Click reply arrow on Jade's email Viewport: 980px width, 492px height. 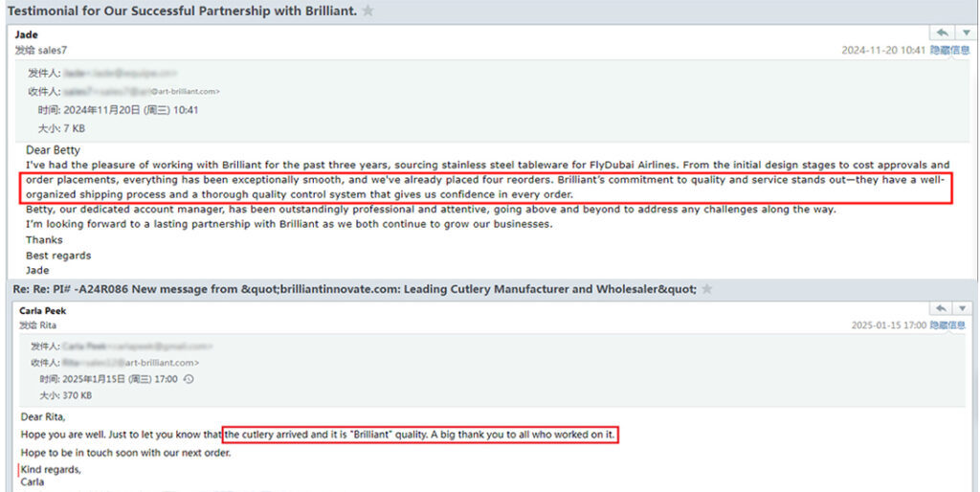coord(944,34)
